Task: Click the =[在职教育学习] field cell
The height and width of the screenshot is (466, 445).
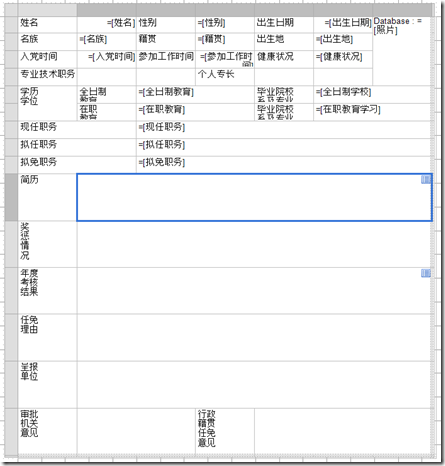Action: pyautogui.click(x=372, y=112)
